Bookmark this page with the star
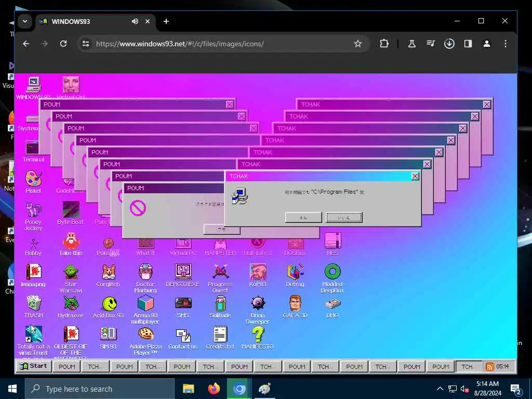Image resolution: width=532 pixels, height=399 pixels. coord(357,44)
